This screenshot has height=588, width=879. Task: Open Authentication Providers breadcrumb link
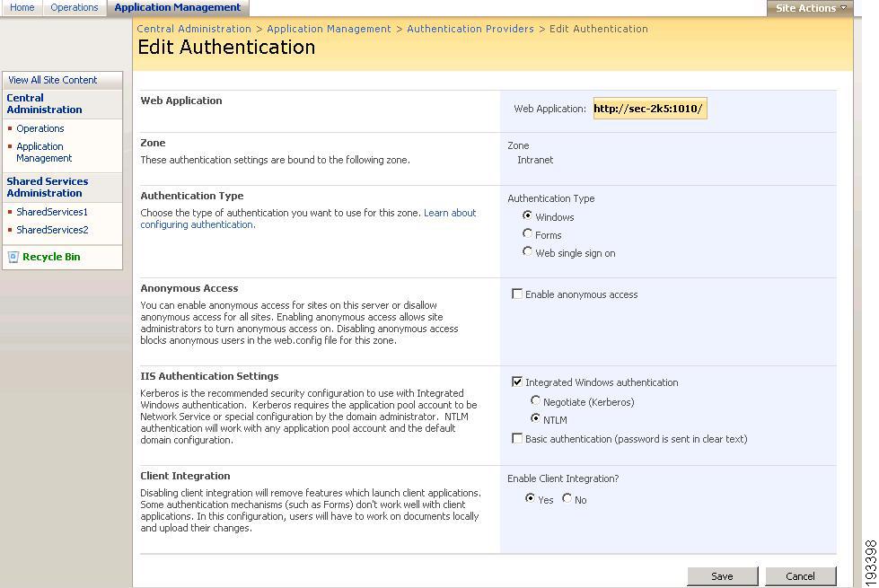[470, 29]
